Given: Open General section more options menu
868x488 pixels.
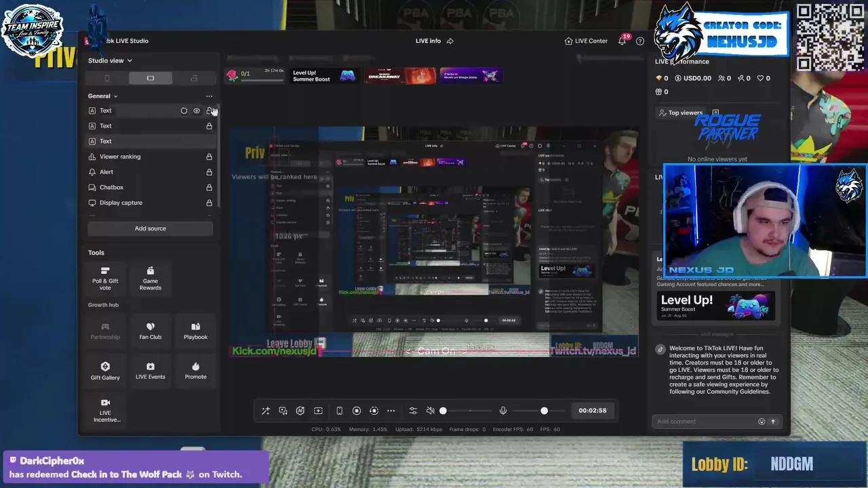Looking at the screenshot, I should pyautogui.click(x=209, y=96).
